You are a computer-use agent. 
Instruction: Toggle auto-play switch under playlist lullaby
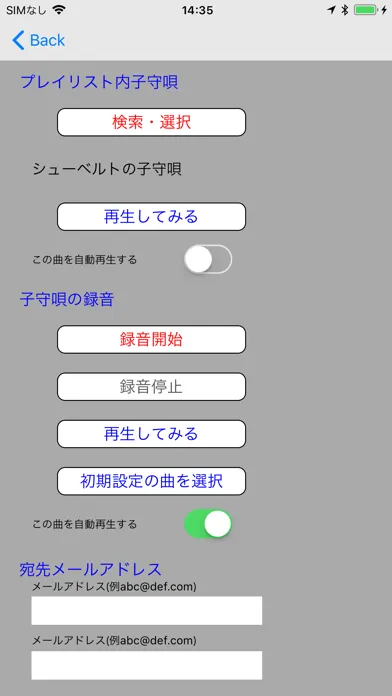tap(208, 259)
